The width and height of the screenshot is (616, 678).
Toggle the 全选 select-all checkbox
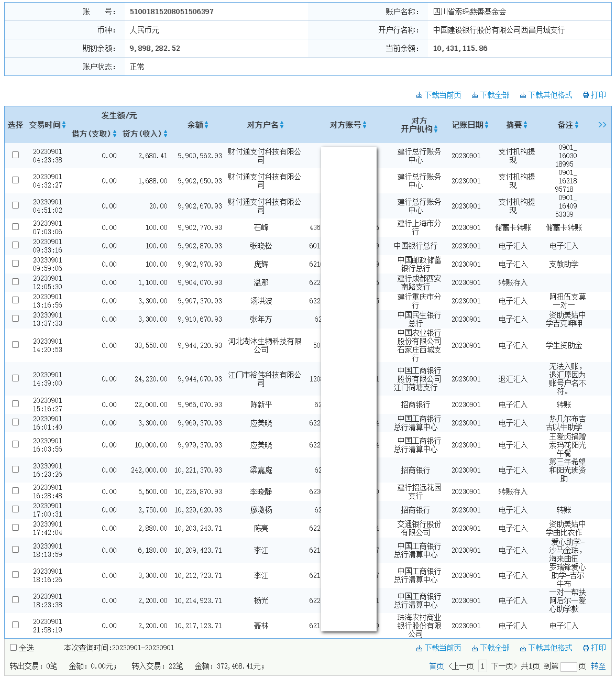[x=14, y=648]
